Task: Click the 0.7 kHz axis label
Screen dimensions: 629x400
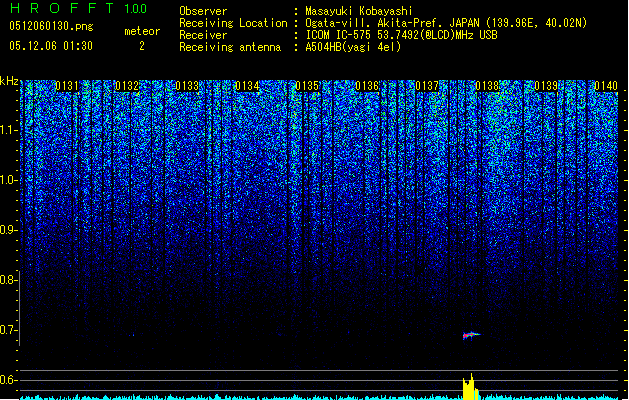Action: click(x=8, y=330)
